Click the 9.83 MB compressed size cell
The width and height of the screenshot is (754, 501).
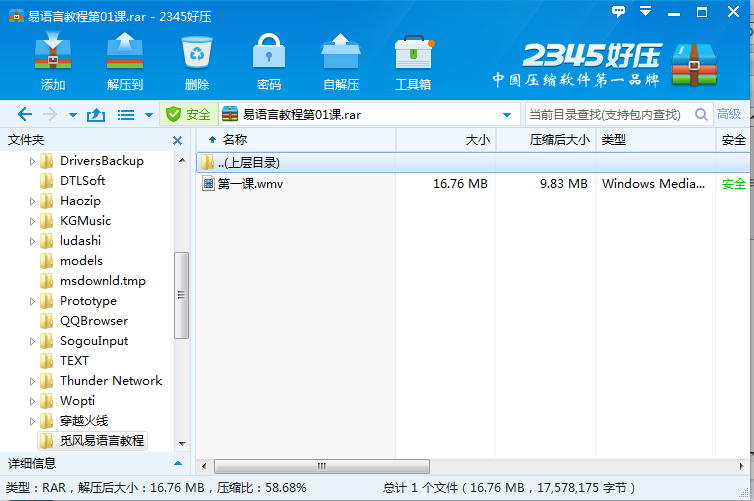pyautogui.click(x=564, y=184)
